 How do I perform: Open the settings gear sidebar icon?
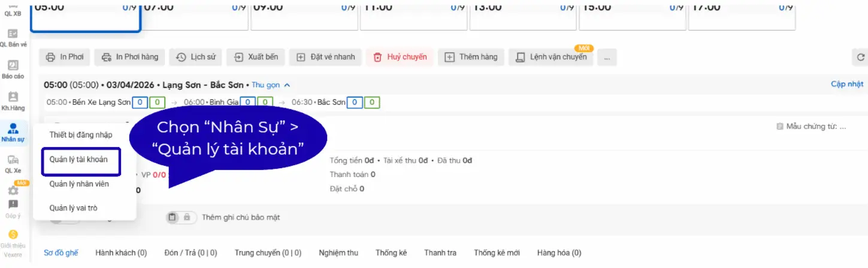tap(13, 190)
